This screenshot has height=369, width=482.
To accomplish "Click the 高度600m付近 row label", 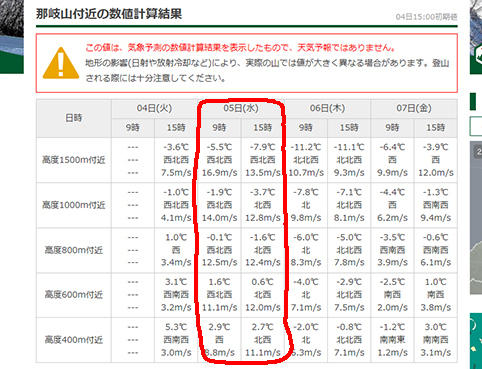I will [74, 295].
